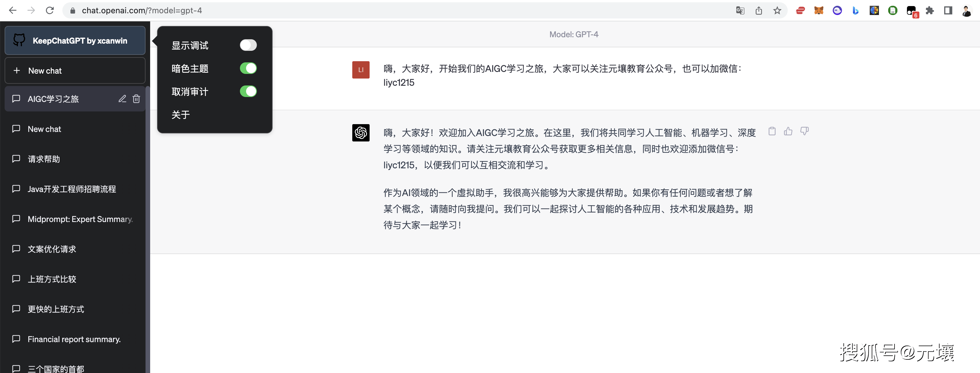Viewport: 980px width, 373px height.
Task: Open the Bing extension icon
Action: (x=856, y=10)
